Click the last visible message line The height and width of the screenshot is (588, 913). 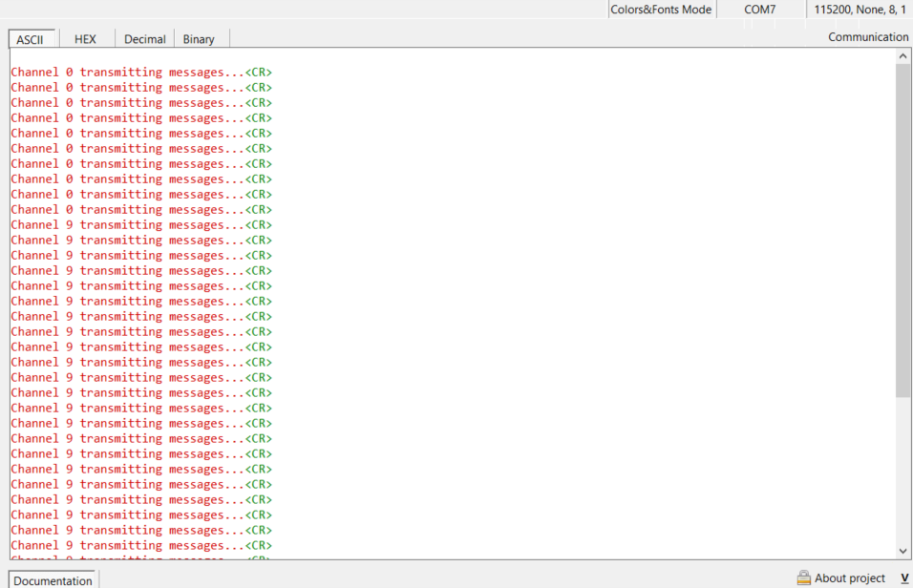140,545
